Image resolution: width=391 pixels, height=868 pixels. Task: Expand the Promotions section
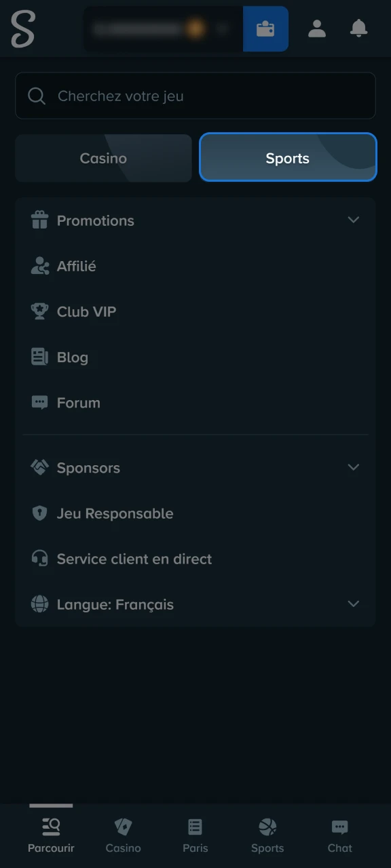tap(195, 220)
